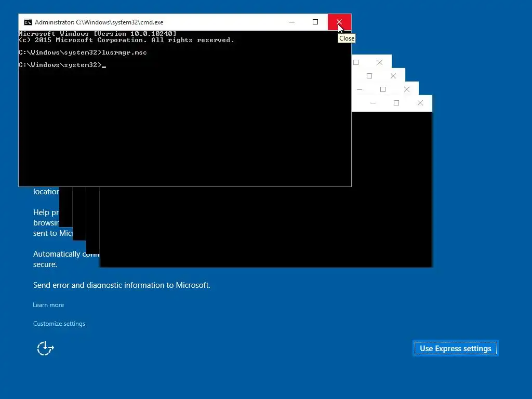Click the lusrmgr.msc command line
This screenshot has height=399, width=532.
(x=83, y=52)
